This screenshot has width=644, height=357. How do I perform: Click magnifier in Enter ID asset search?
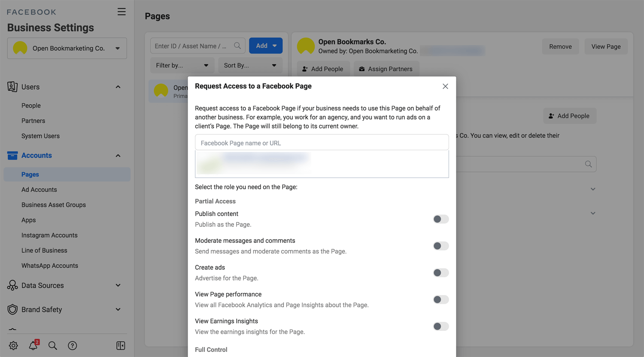(x=237, y=45)
